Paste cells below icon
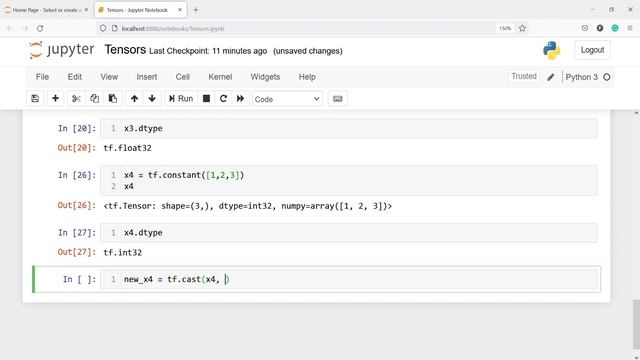The width and height of the screenshot is (640, 360). pos(113,99)
